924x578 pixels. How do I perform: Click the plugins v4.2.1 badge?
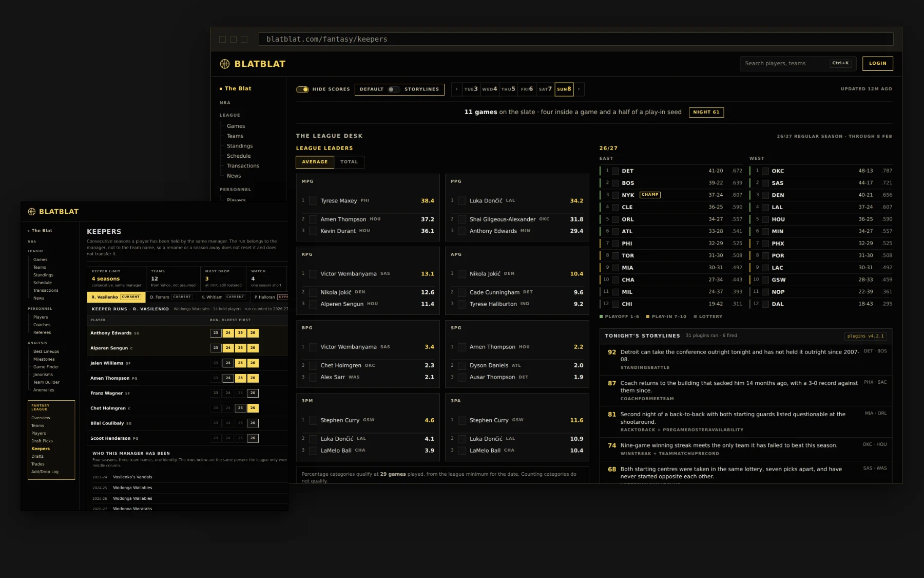[865, 337]
